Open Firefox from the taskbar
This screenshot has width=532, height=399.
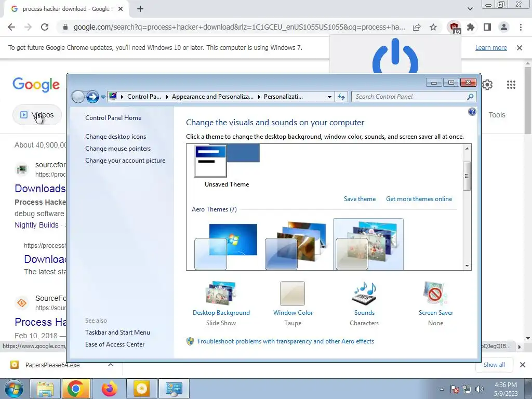click(x=109, y=389)
